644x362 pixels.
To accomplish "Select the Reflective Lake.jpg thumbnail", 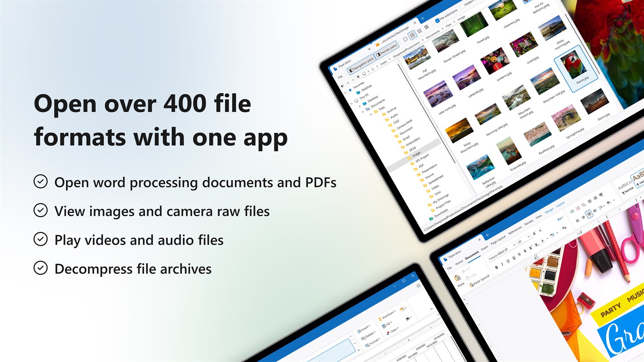I will [x=481, y=167].
